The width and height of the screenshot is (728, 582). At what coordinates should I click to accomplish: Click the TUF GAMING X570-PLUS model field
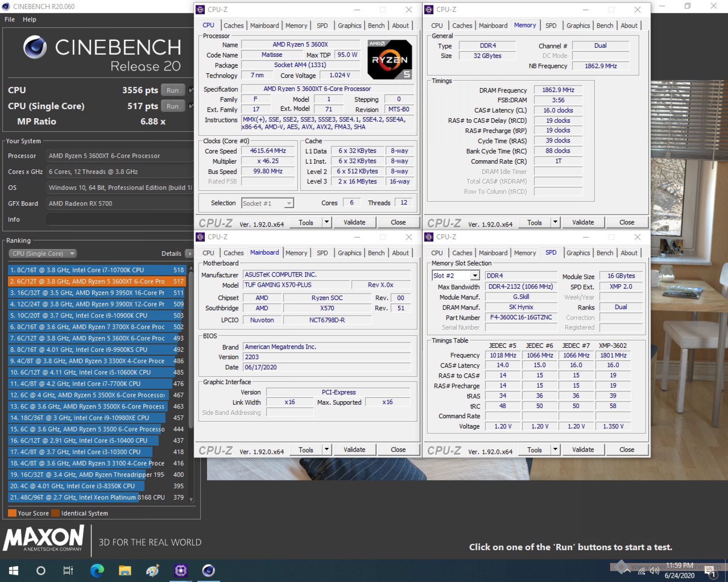pos(296,285)
